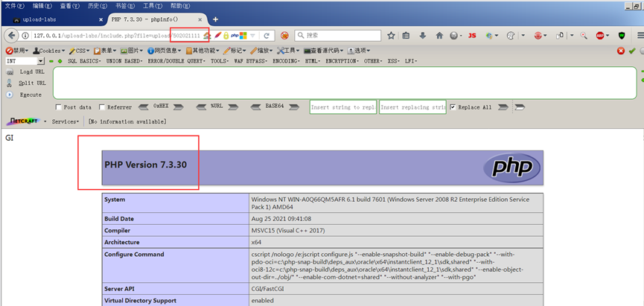This screenshot has width=644, height=306.
Task: Click the house icon inside the address bar
Action: (206, 36)
